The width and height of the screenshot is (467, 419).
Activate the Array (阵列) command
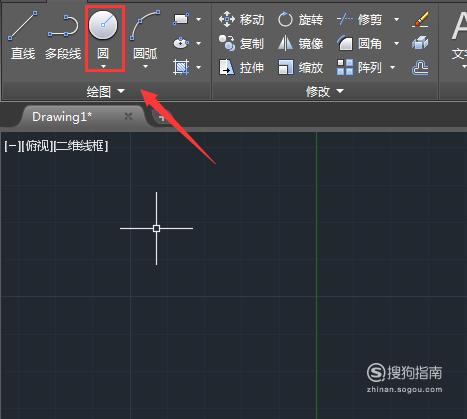pyautogui.click(x=359, y=67)
